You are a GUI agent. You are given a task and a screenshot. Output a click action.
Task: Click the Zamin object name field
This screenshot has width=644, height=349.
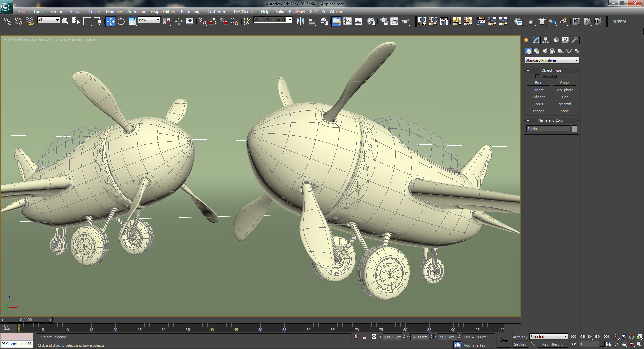548,129
